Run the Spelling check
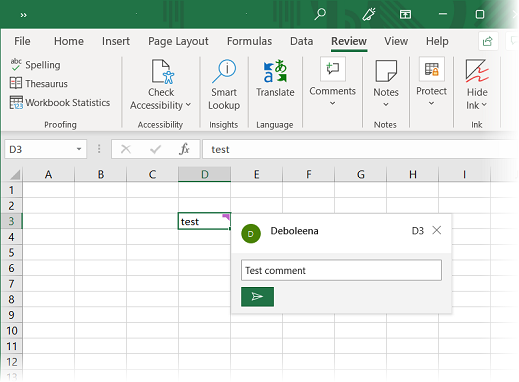This screenshot has width=519, height=382. coord(35,65)
